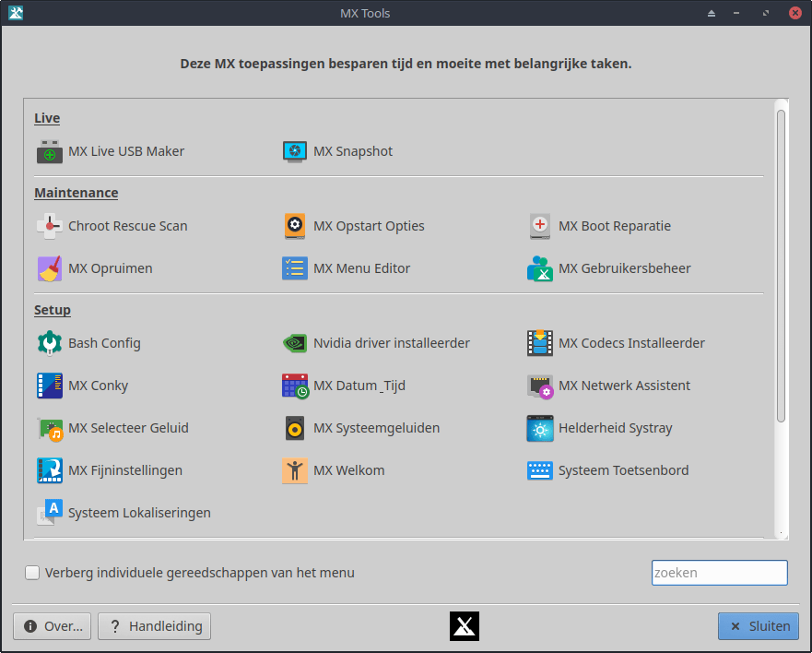Open MX Conky icon
This screenshot has width=812, height=653.
click(x=50, y=386)
